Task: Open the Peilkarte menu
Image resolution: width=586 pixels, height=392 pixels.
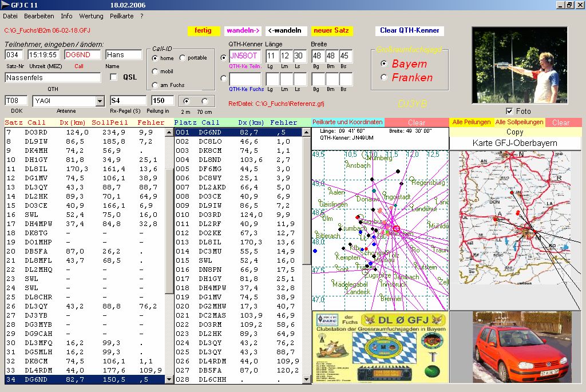Action: (x=121, y=16)
